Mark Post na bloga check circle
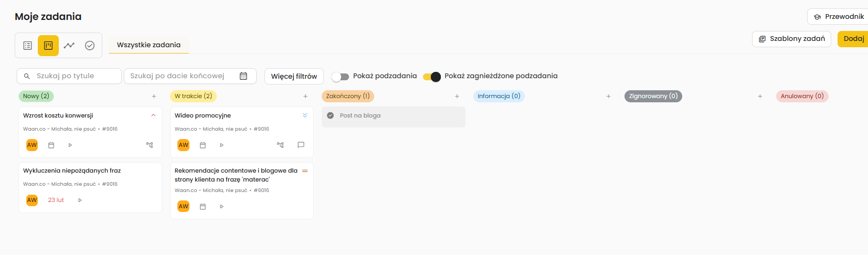 click(x=330, y=115)
